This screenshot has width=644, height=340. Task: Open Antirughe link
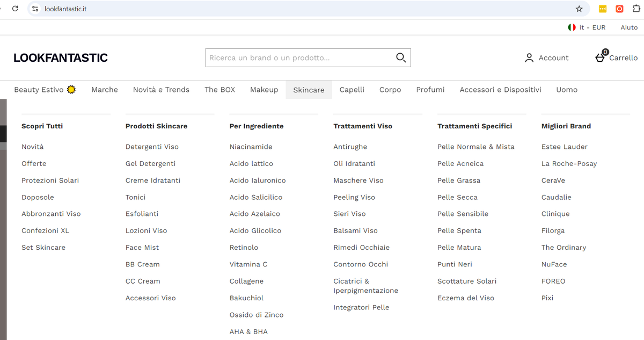click(350, 147)
